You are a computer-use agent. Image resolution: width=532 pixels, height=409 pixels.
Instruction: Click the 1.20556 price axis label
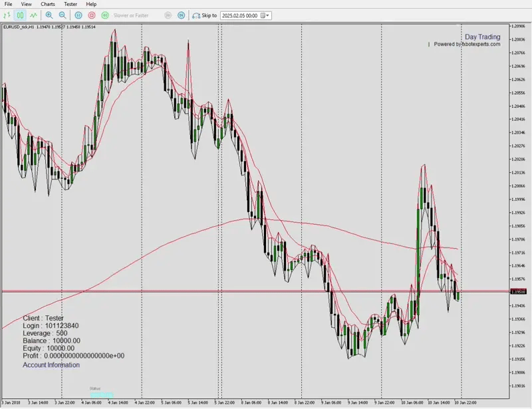(x=518, y=92)
